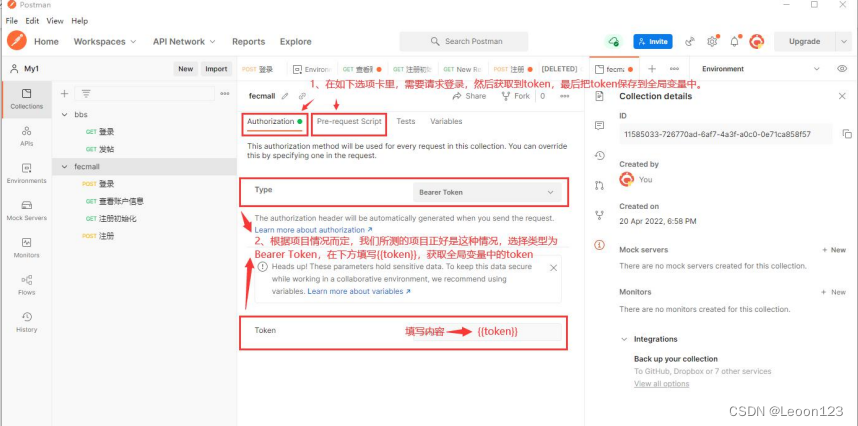Click the satellite capture requests icon

tap(689, 42)
